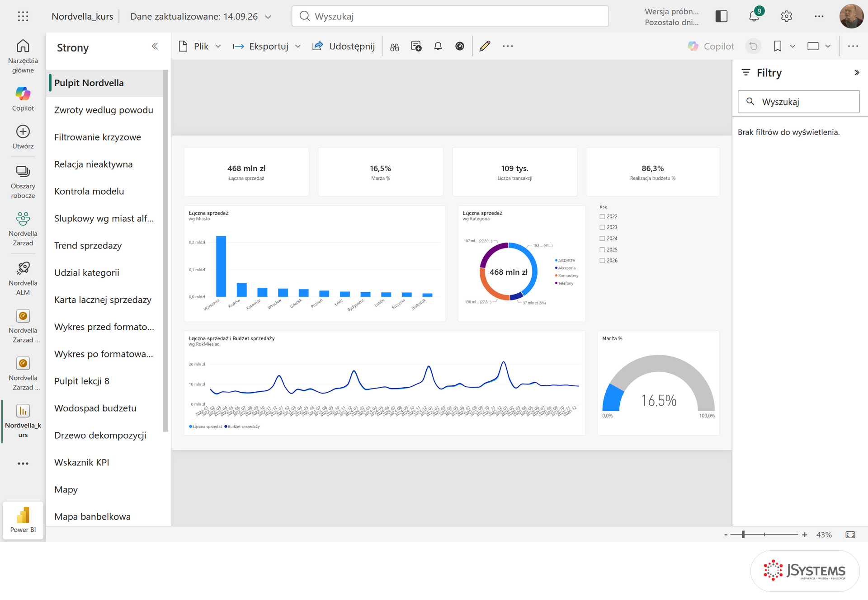Image resolution: width=868 pixels, height=600 pixels.
Task: Check the 2025 year checkbox
Action: click(602, 249)
